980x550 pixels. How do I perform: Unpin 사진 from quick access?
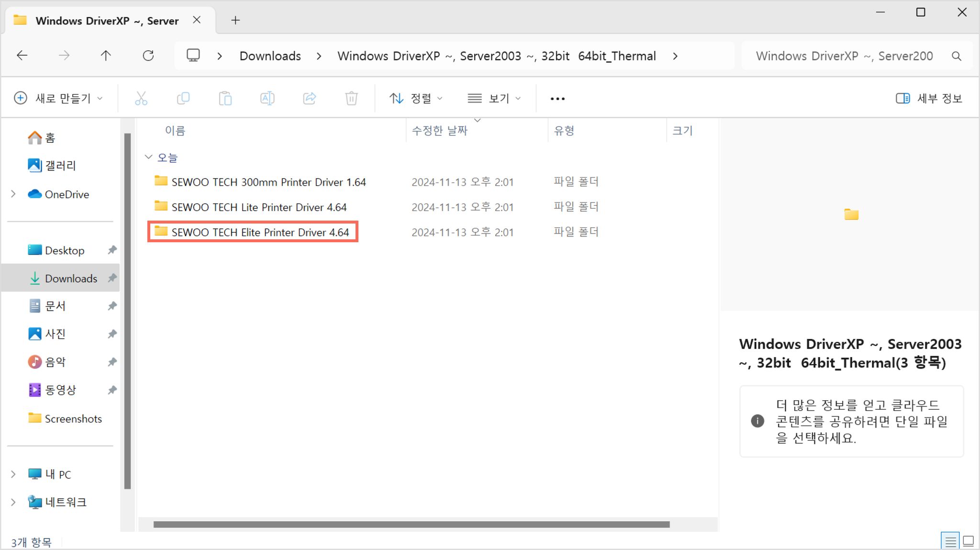(112, 334)
